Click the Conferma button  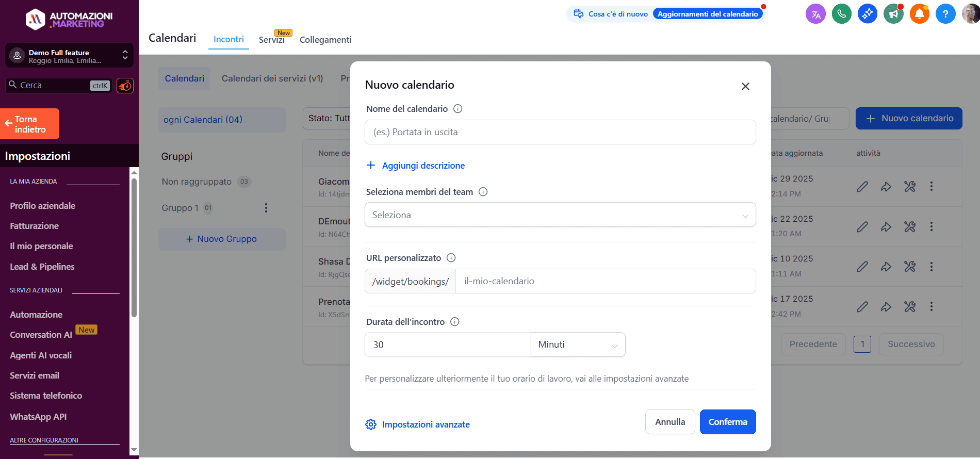click(x=727, y=422)
